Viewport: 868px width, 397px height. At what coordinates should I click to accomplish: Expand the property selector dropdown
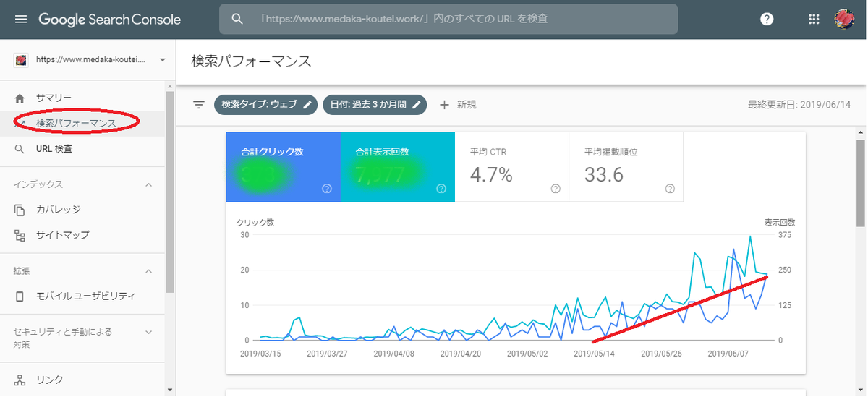(x=162, y=60)
